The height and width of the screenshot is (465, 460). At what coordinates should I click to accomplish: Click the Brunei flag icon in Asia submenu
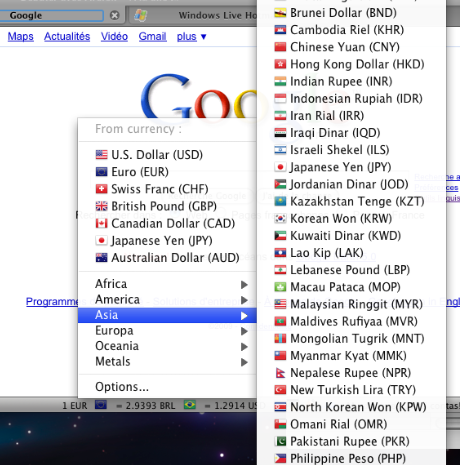tap(280, 13)
